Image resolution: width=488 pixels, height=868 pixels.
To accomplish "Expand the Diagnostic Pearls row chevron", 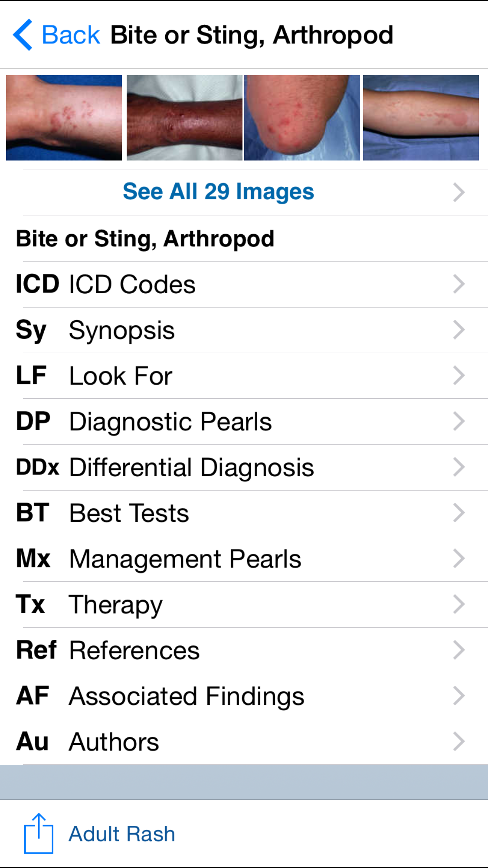I will tap(459, 421).
